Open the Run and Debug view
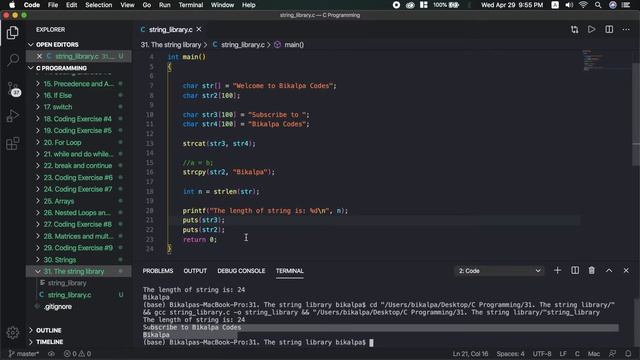Image resolution: width=640 pixels, height=360 pixels. (x=13, y=116)
